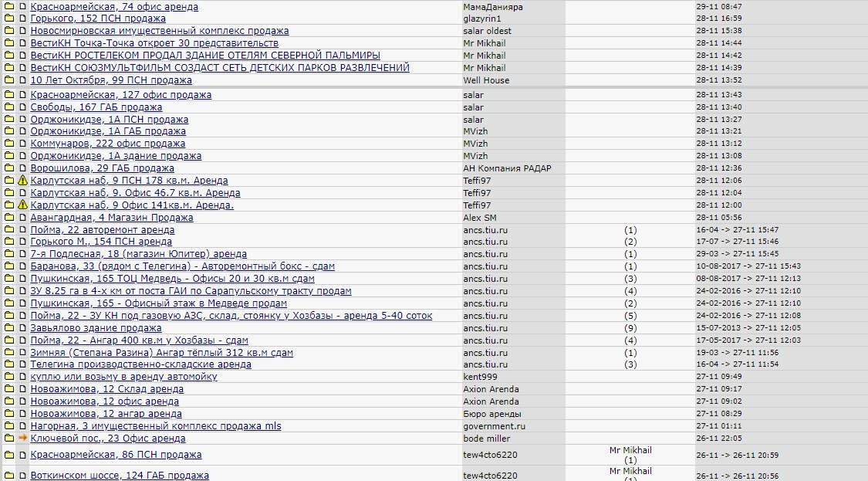Open Горького М., 154 ПСН аренда
Image resolution: width=868 pixels, height=481 pixels.
coord(101,242)
